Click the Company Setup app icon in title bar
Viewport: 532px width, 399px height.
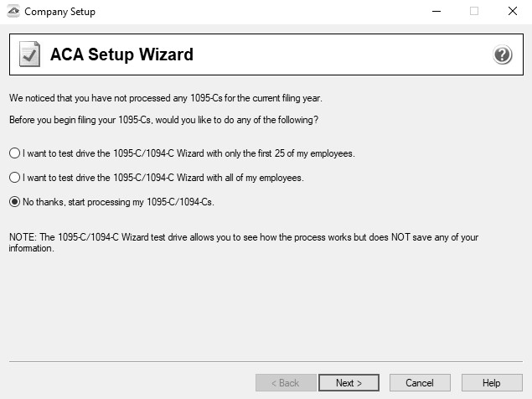coord(13,11)
